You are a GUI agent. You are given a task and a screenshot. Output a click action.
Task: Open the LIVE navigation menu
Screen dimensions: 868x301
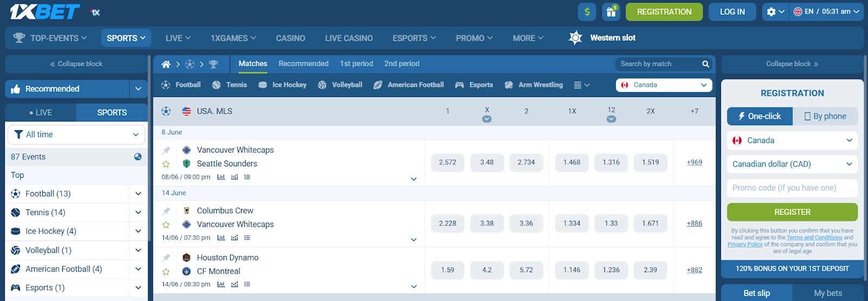click(x=178, y=38)
